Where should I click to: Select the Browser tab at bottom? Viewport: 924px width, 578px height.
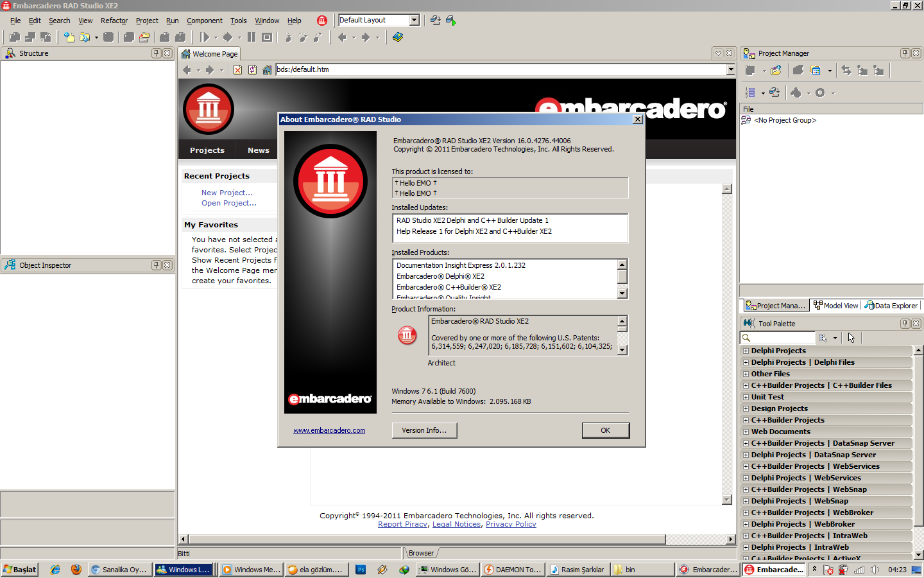[x=421, y=553]
